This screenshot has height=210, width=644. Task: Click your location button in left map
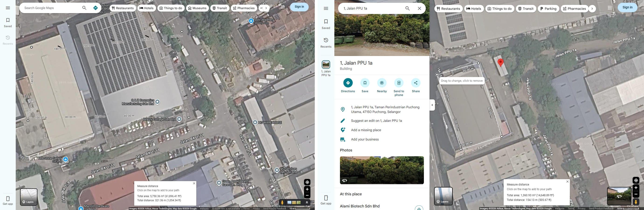[307, 182]
